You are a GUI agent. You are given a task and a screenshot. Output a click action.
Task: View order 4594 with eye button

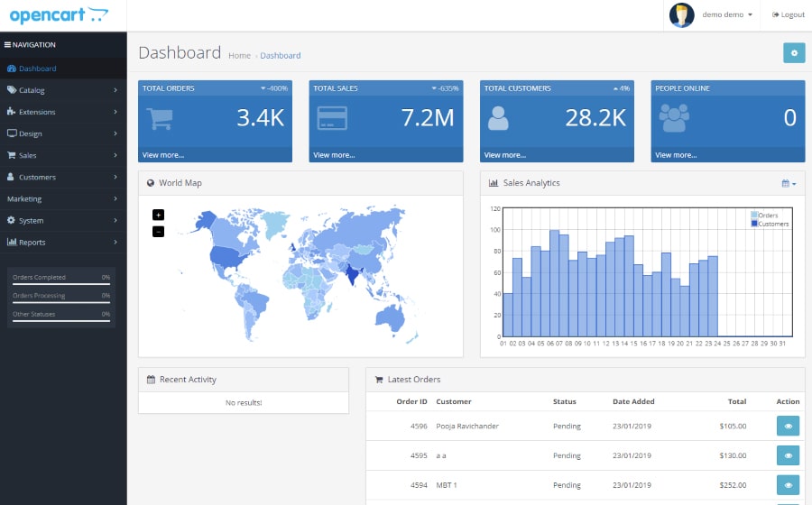(788, 485)
